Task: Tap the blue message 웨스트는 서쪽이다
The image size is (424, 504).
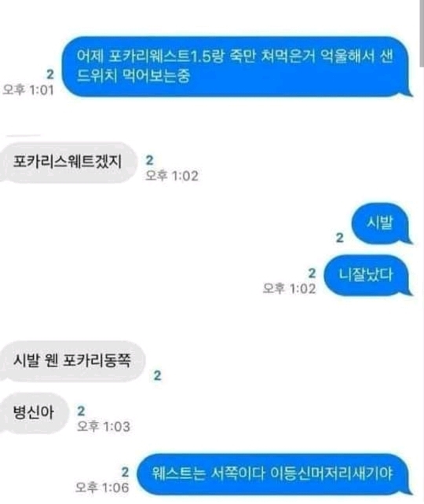Action: click(x=274, y=474)
